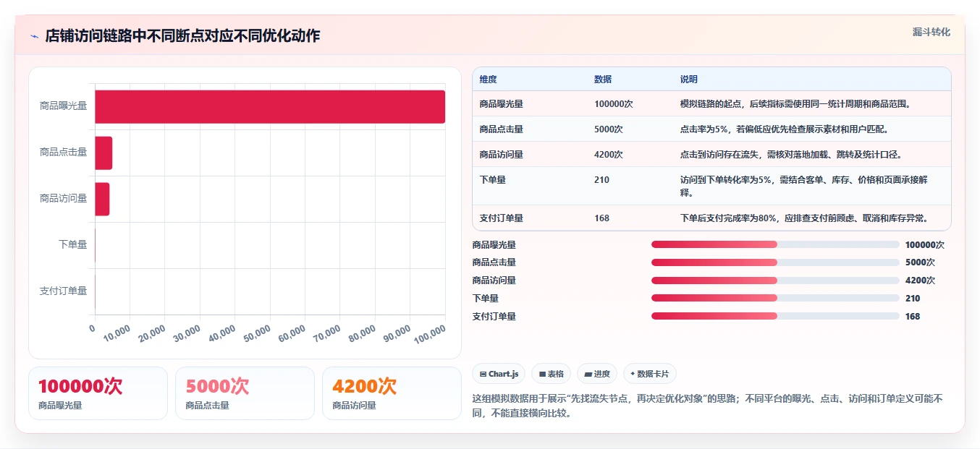Click the 商品曝光量 bar in the chart
This screenshot has height=449, width=980.
(270, 106)
